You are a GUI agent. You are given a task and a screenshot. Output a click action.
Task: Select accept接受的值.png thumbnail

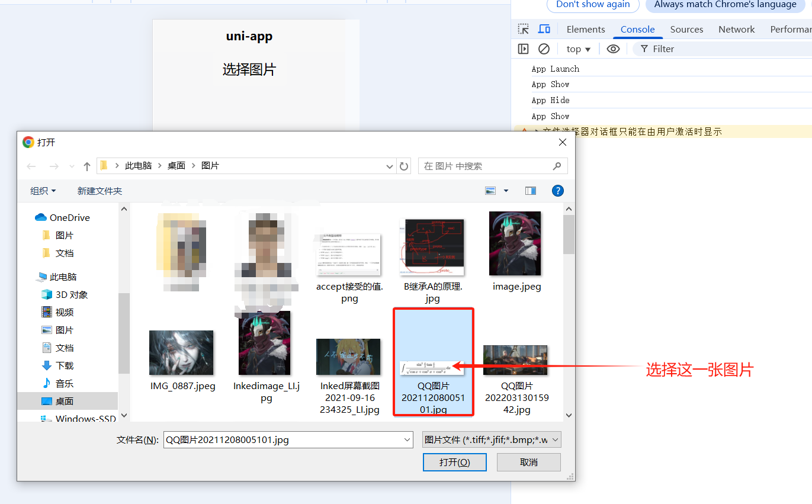pos(349,255)
